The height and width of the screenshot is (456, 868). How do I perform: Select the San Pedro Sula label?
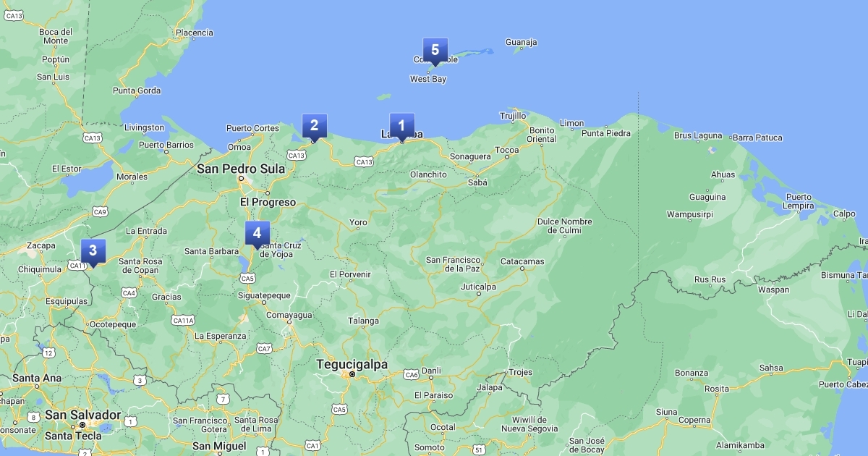click(241, 169)
